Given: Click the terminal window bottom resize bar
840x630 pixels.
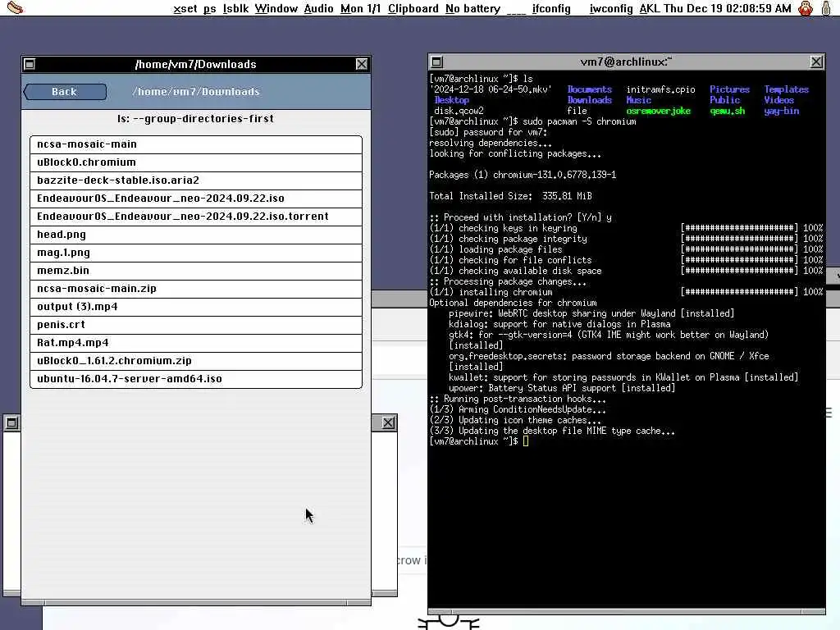Looking at the screenshot, I should tap(626, 611).
